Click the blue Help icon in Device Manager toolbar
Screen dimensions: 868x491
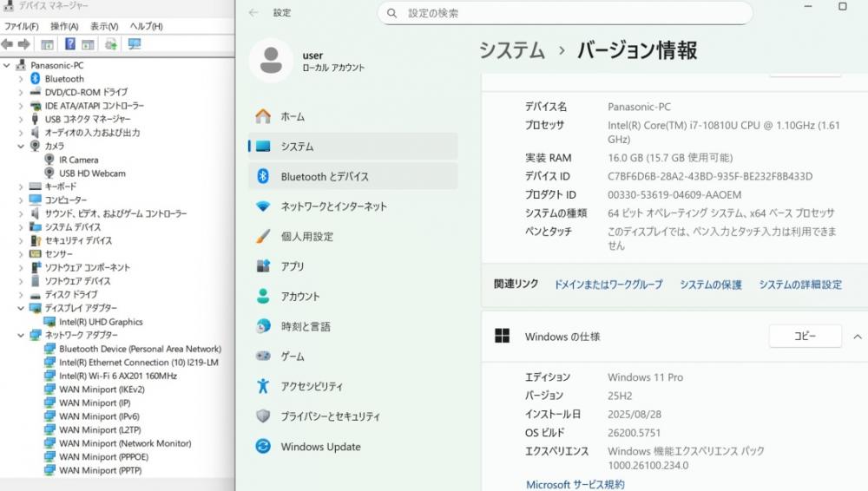[x=69, y=44]
